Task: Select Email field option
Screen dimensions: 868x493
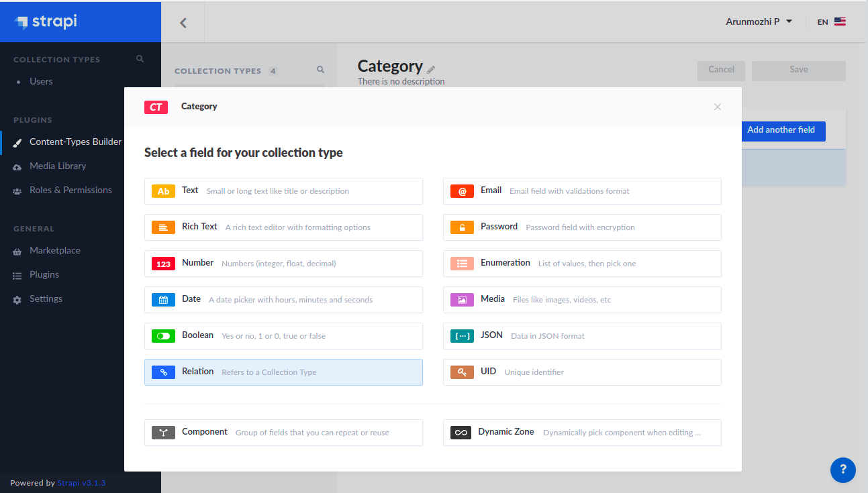Action: coord(582,191)
